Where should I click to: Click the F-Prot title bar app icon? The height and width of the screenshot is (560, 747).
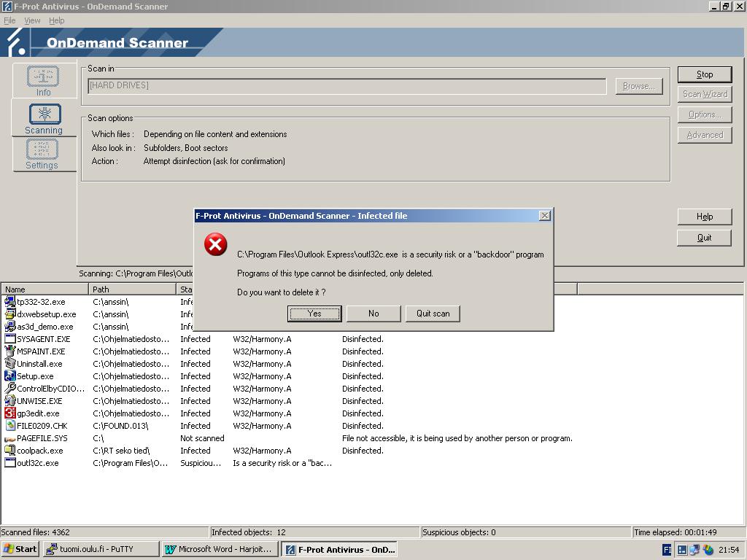[7, 6]
